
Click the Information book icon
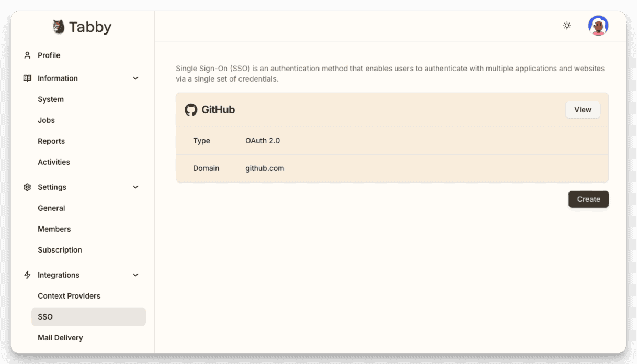pos(27,78)
